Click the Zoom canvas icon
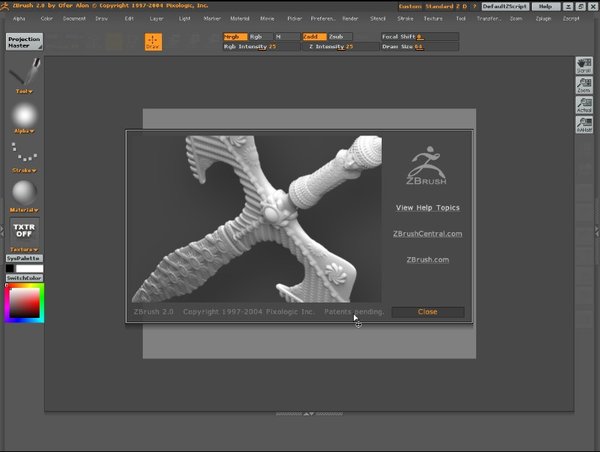 click(x=584, y=85)
